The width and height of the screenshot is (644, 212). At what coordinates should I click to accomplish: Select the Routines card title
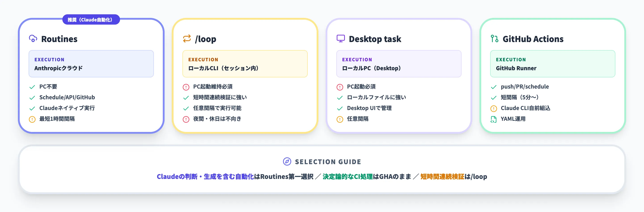[x=59, y=39]
